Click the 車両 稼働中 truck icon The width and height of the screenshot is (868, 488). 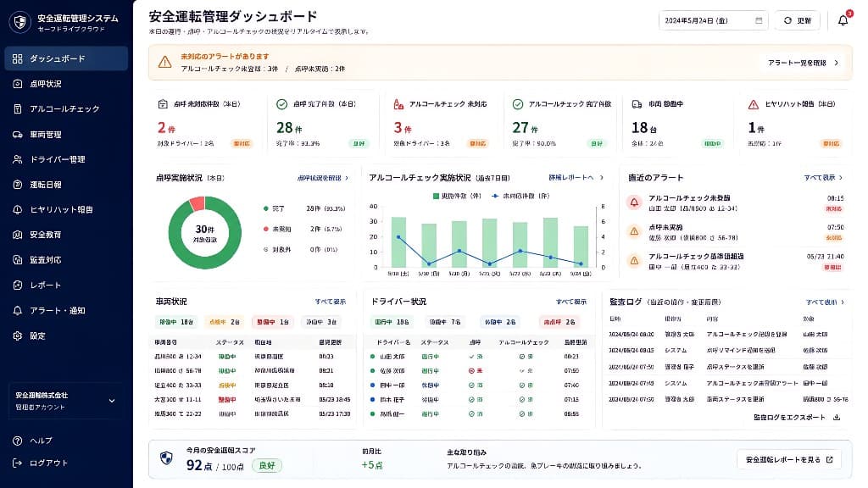[x=637, y=104]
